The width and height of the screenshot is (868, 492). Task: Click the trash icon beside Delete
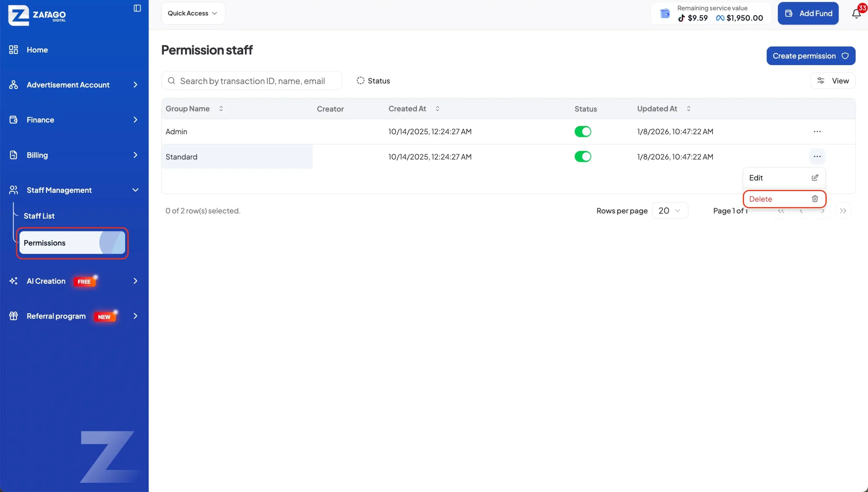(815, 199)
